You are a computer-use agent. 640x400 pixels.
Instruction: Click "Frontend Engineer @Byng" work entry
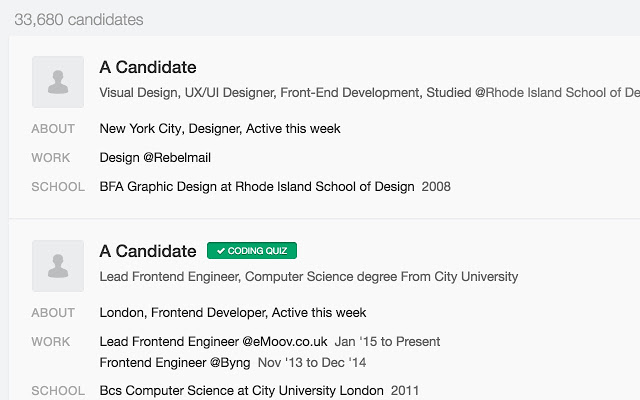tap(175, 362)
